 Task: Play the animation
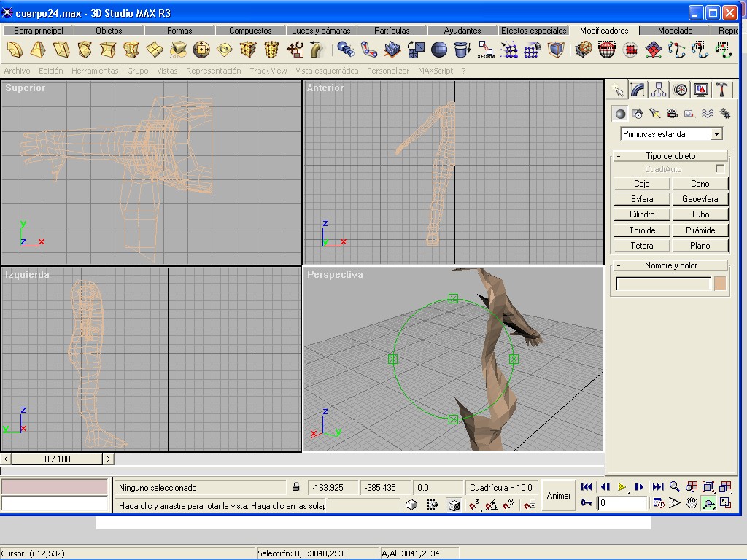tap(622, 487)
